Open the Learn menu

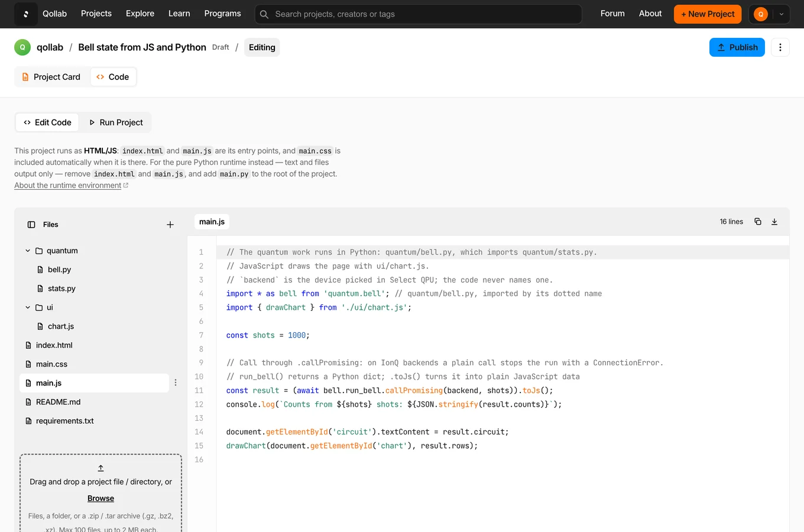point(179,14)
